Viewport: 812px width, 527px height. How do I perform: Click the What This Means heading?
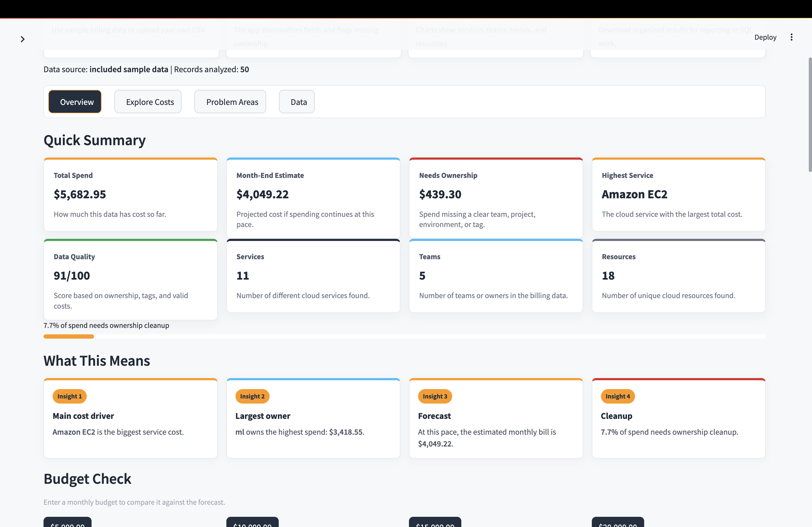pos(97,361)
